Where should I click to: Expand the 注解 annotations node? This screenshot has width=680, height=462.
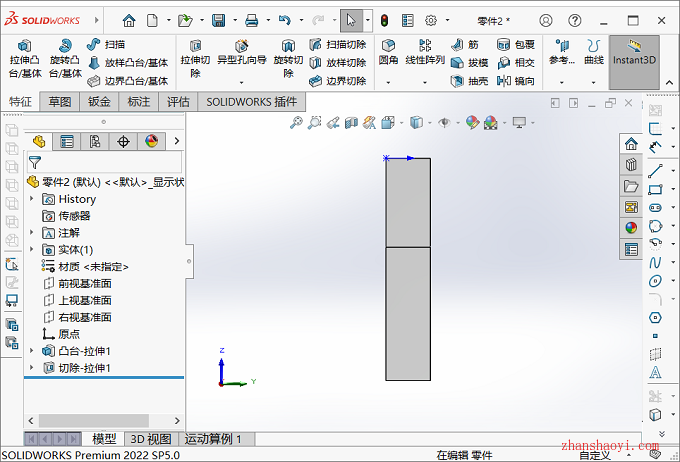tap(31, 233)
